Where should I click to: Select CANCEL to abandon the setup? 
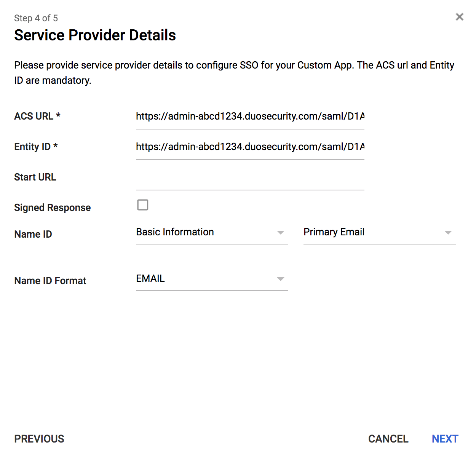[388, 439]
